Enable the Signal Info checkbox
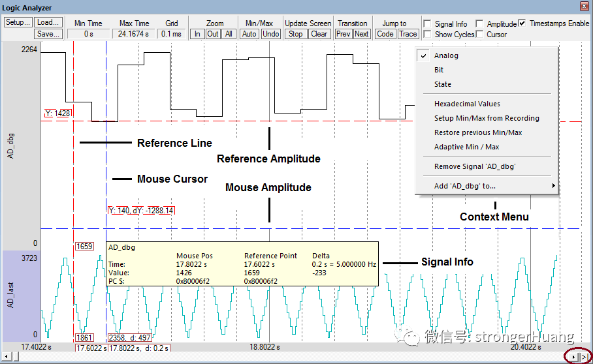Image resolution: width=593 pixels, height=364 pixels. coord(427,23)
